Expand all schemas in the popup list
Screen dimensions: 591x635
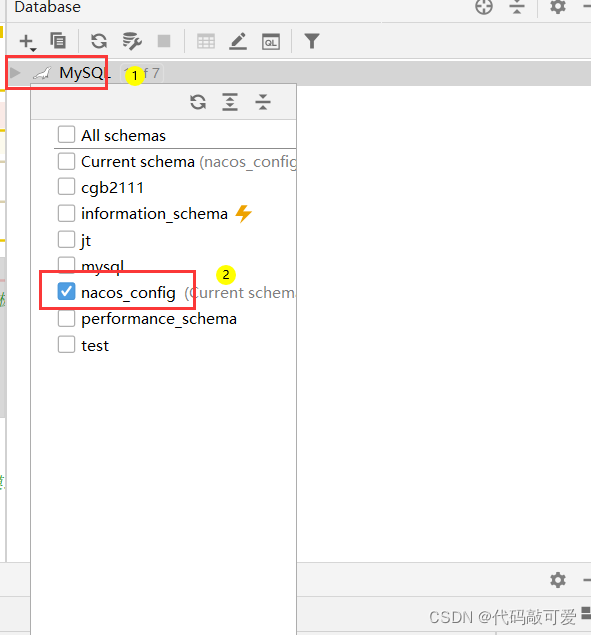(230, 102)
